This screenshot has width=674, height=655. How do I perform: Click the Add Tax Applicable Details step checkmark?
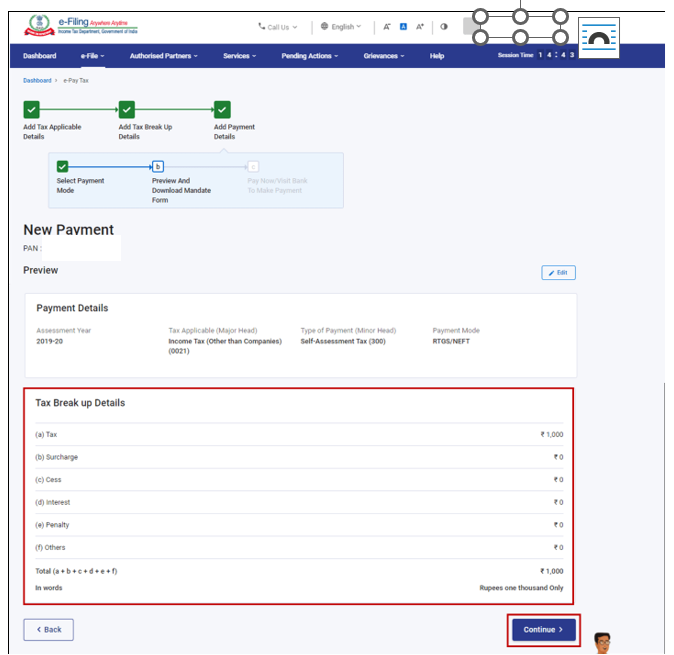click(x=31, y=110)
